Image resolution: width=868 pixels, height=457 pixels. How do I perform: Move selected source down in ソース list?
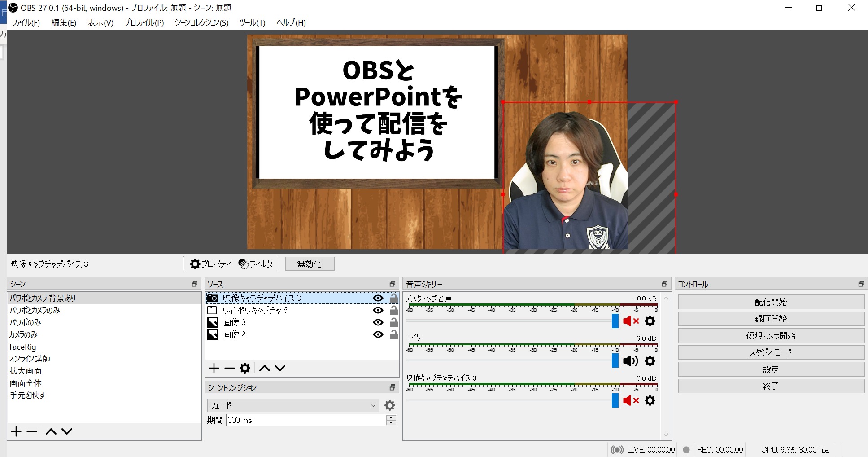tap(280, 368)
